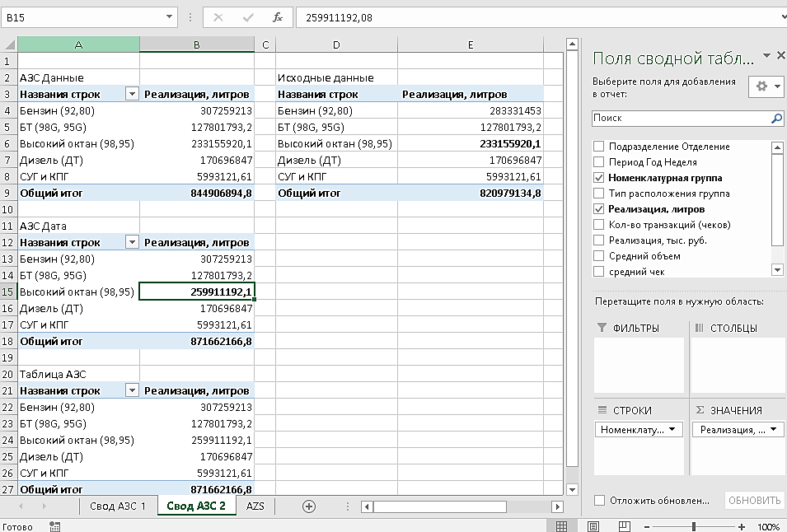Image resolution: width=787 pixels, height=532 pixels.
Task: Click the formula bar showing 259911192,08
Action: click(x=537, y=17)
